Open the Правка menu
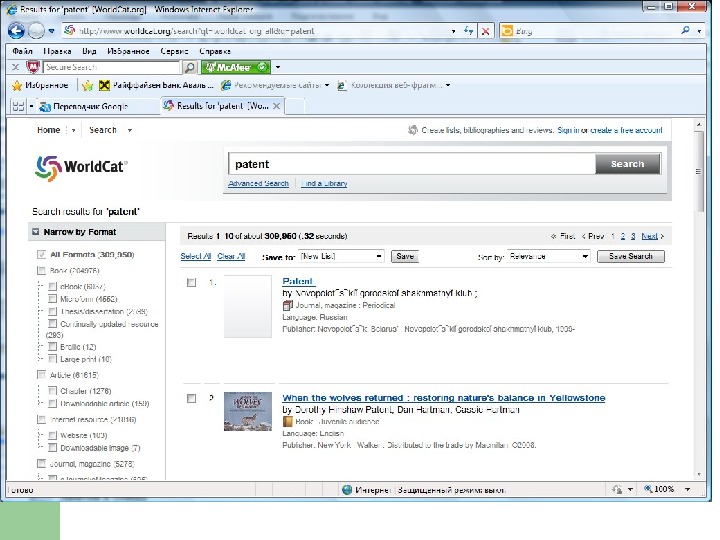Image resolution: width=720 pixels, height=540 pixels. (x=57, y=51)
